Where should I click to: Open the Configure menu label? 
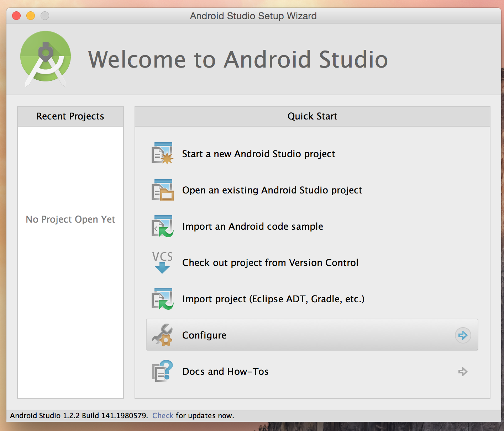(204, 335)
